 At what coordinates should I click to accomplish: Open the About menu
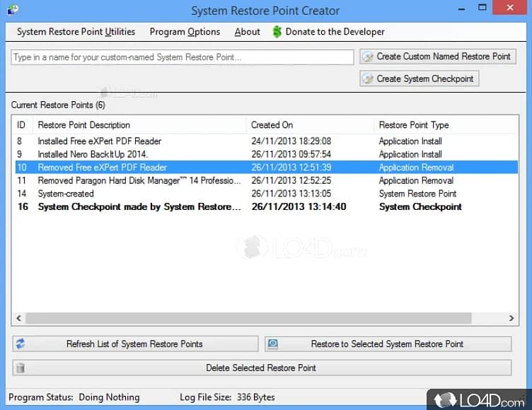tap(248, 32)
